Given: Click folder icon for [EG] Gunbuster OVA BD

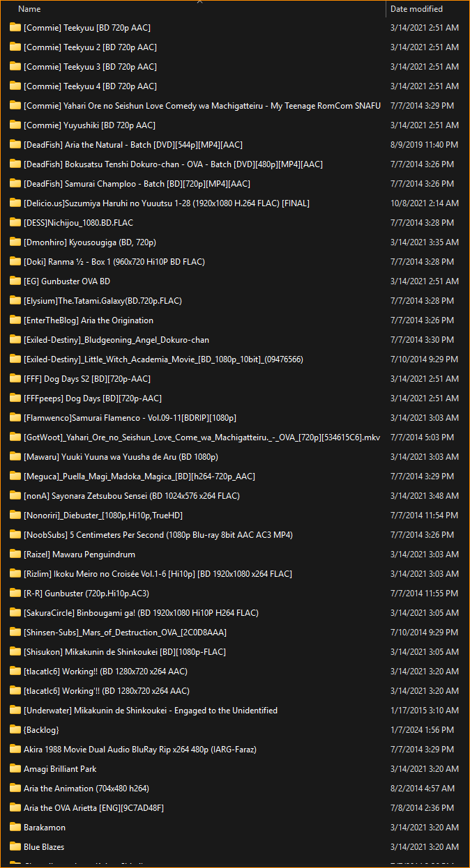Looking at the screenshot, I should (x=15, y=281).
